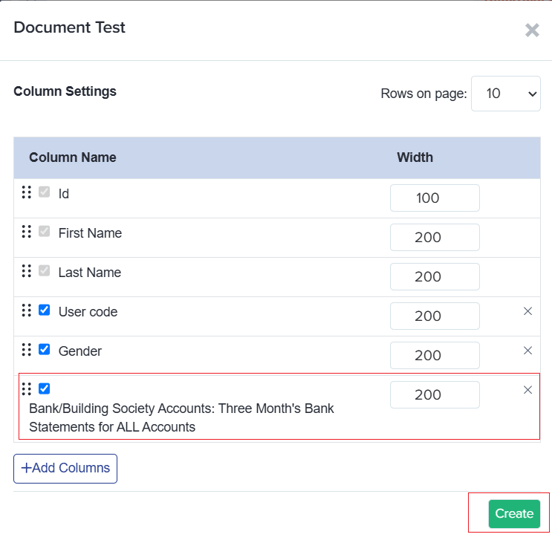
Task: Focus the Id width input field
Action: (434, 198)
